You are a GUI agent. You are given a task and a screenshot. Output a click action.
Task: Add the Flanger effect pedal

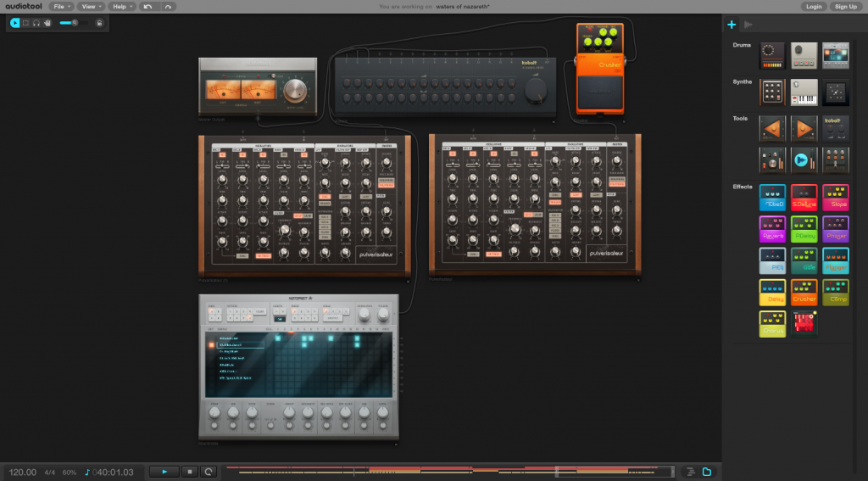point(835,260)
